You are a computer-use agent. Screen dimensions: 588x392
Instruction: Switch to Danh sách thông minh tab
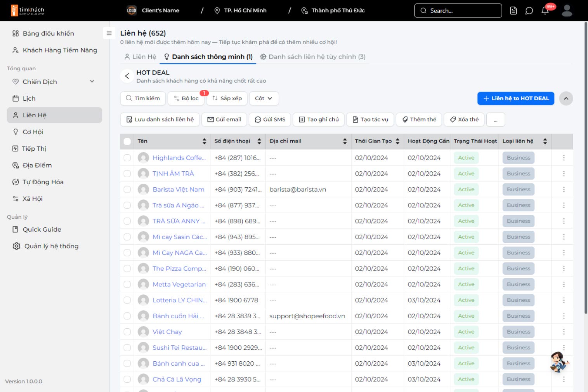208,57
